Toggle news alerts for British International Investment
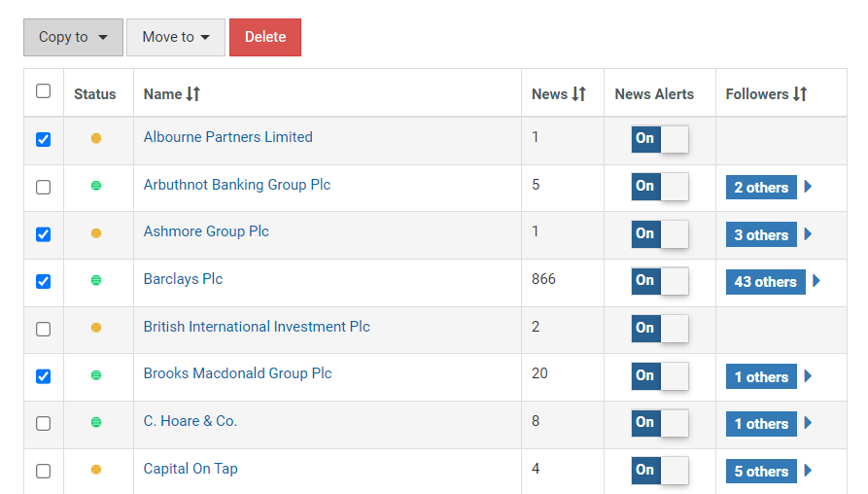The height and width of the screenshot is (494, 868). [x=660, y=329]
